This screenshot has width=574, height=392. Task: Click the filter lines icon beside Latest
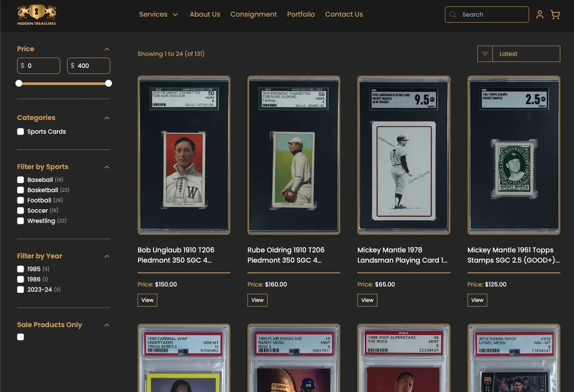tap(485, 54)
